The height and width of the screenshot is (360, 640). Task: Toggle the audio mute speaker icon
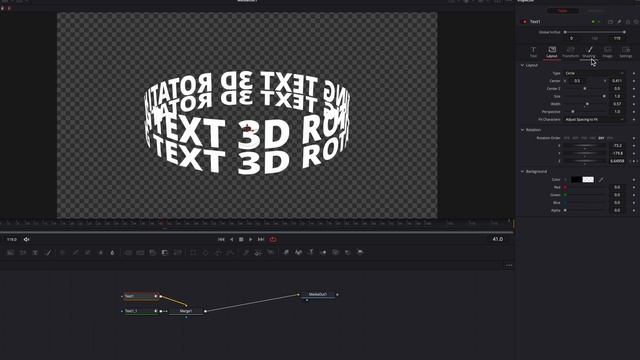coord(27,240)
